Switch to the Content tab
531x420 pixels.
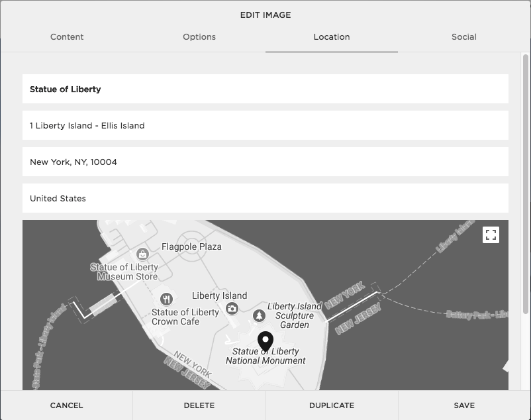pos(66,37)
